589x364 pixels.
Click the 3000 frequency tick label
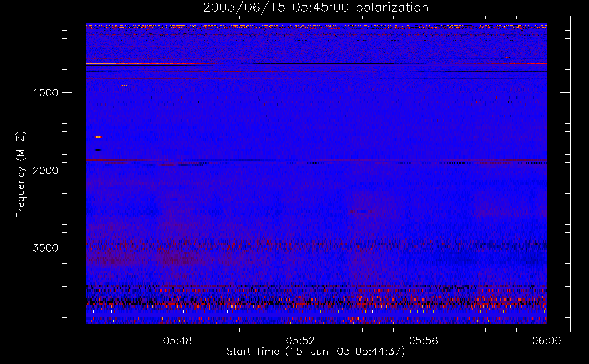pyautogui.click(x=46, y=248)
